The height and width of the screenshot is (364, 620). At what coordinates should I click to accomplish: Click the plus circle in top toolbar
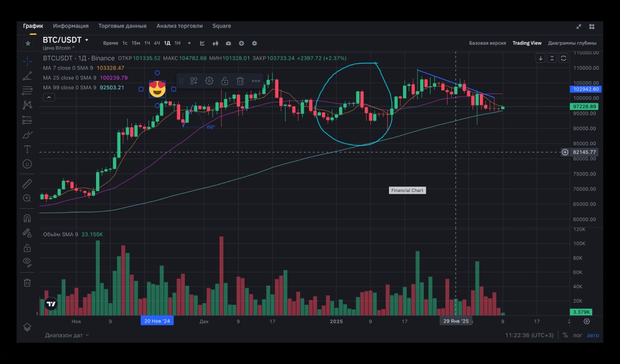[x=241, y=44]
